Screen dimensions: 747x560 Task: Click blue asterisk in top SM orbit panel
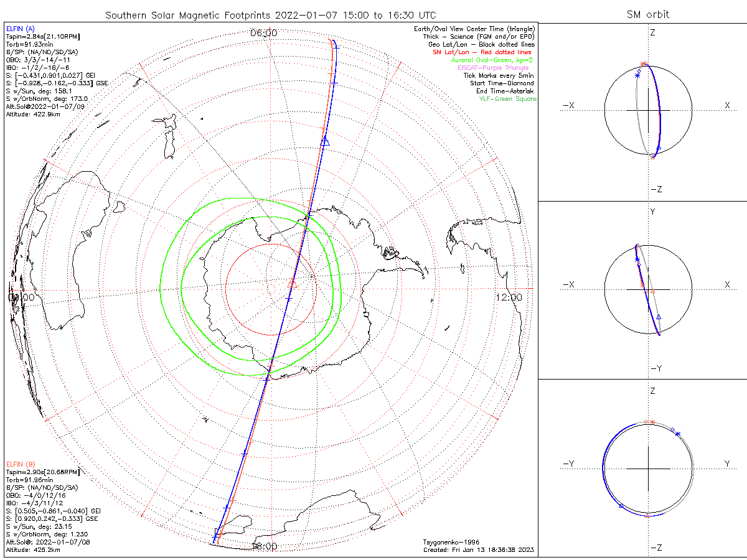636,75
